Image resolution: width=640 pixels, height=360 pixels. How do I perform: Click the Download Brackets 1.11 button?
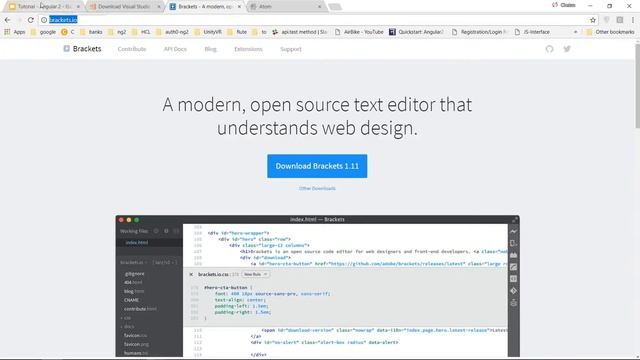coord(317,166)
